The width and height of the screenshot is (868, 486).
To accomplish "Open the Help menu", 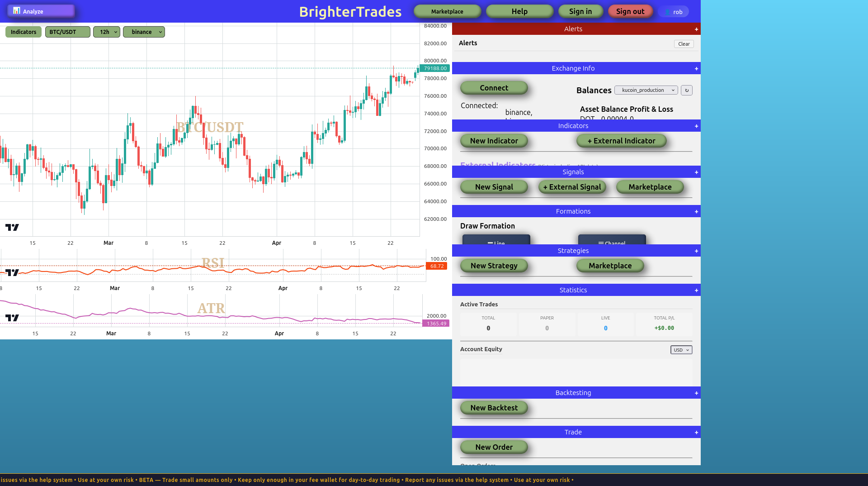I will 519,11.
